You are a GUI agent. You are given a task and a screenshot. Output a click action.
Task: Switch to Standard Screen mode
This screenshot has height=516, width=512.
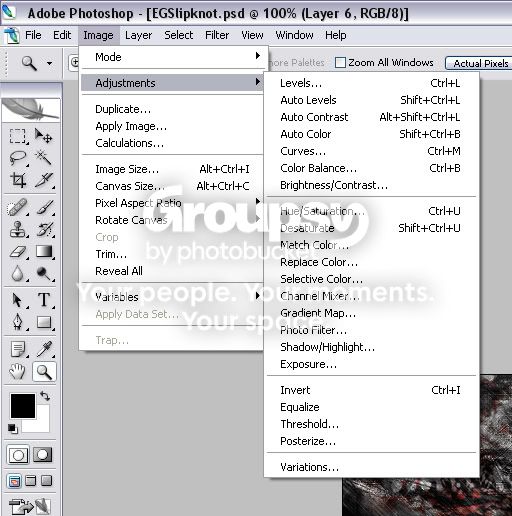pyautogui.click(x=14, y=481)
